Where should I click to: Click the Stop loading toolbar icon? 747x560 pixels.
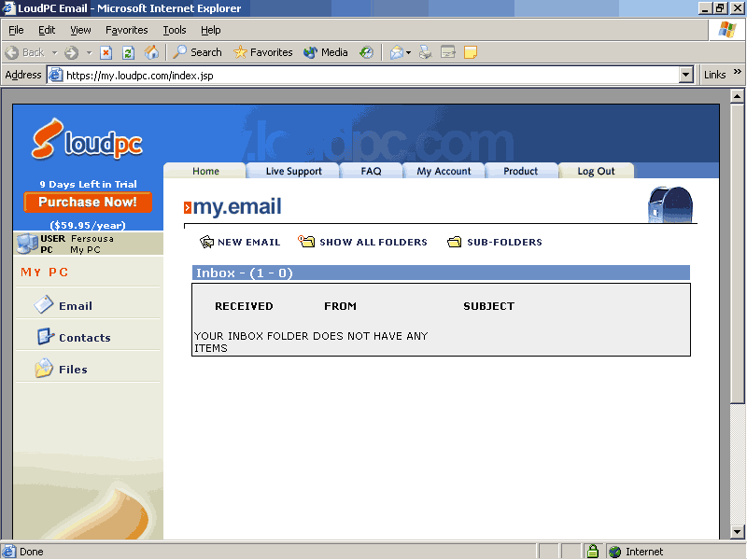click(106, 52)
